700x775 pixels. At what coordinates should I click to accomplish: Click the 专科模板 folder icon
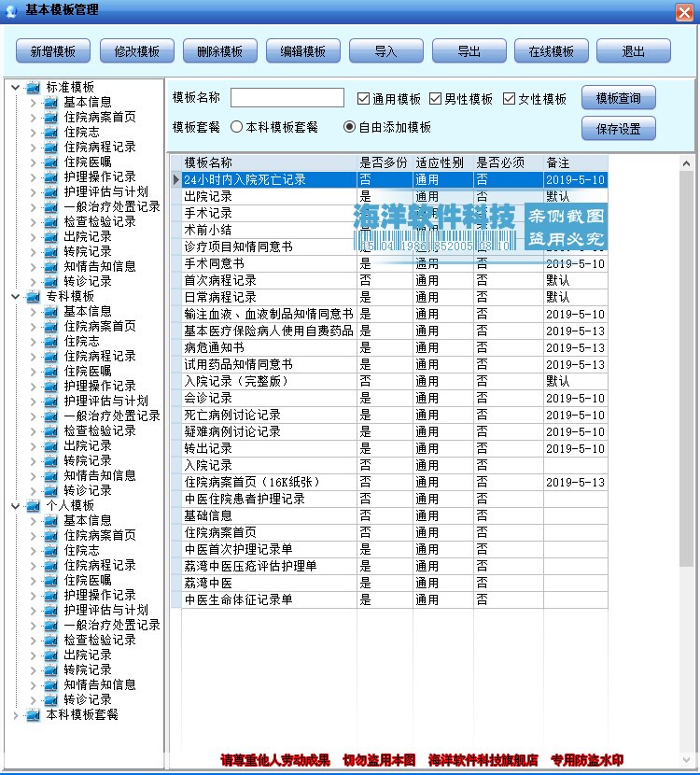pos(34,297)
